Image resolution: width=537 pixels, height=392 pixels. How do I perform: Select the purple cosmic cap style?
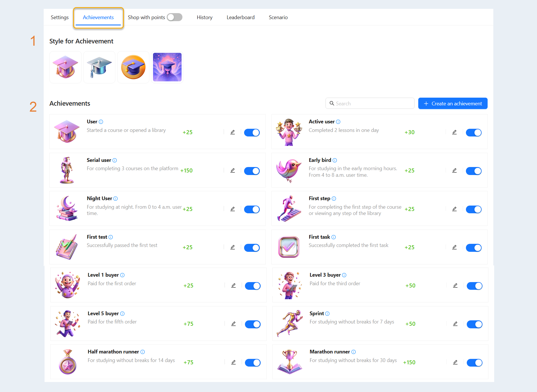167,67
